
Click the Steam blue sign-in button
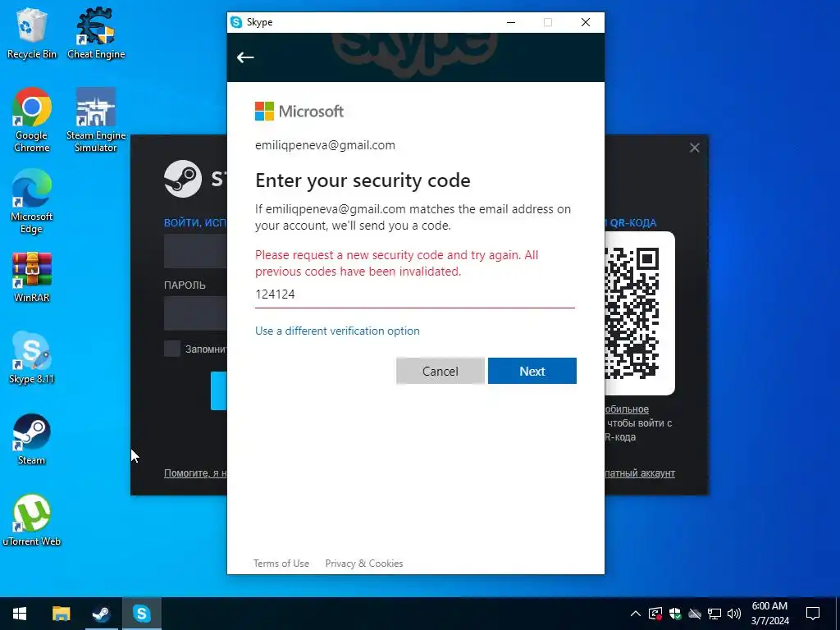pos(218,391)
